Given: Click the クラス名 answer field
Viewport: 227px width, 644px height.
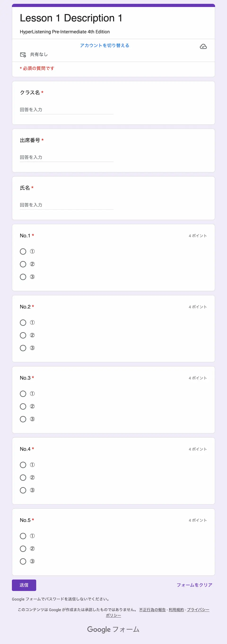Looking at the screenshot, I should pyautogui.click(x=66, y=110).
